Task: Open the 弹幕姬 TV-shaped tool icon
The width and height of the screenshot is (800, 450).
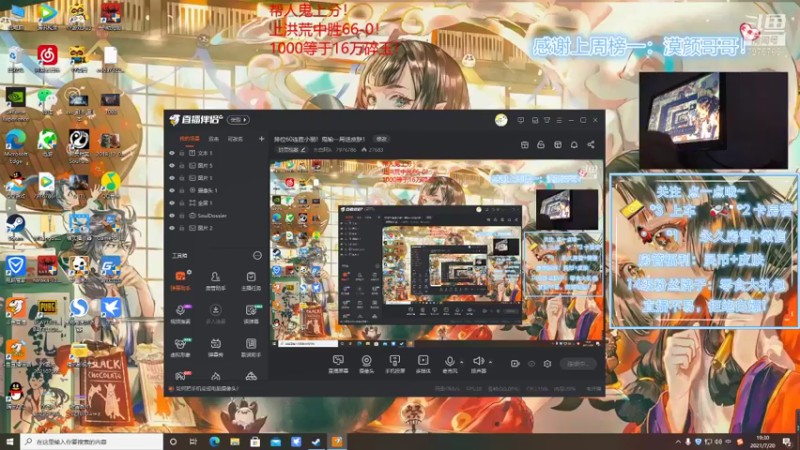Action: tap(215, 347)
